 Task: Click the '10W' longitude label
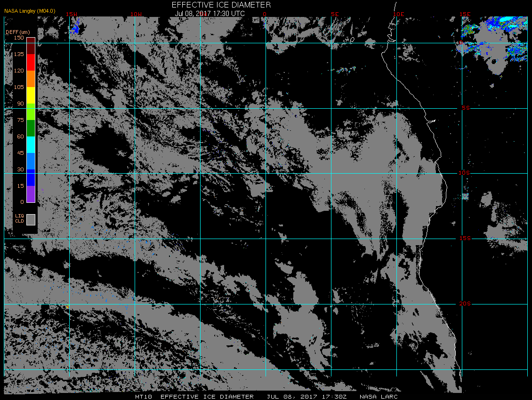(136, 14)
